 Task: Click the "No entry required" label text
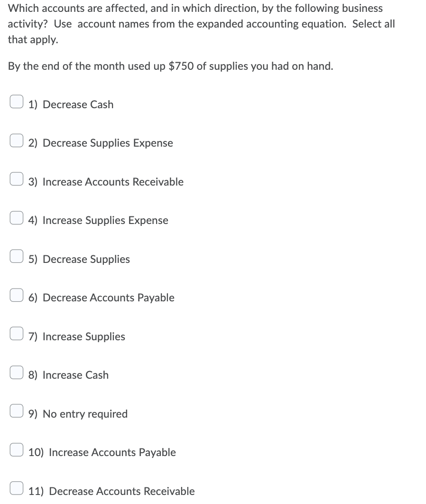85,414
